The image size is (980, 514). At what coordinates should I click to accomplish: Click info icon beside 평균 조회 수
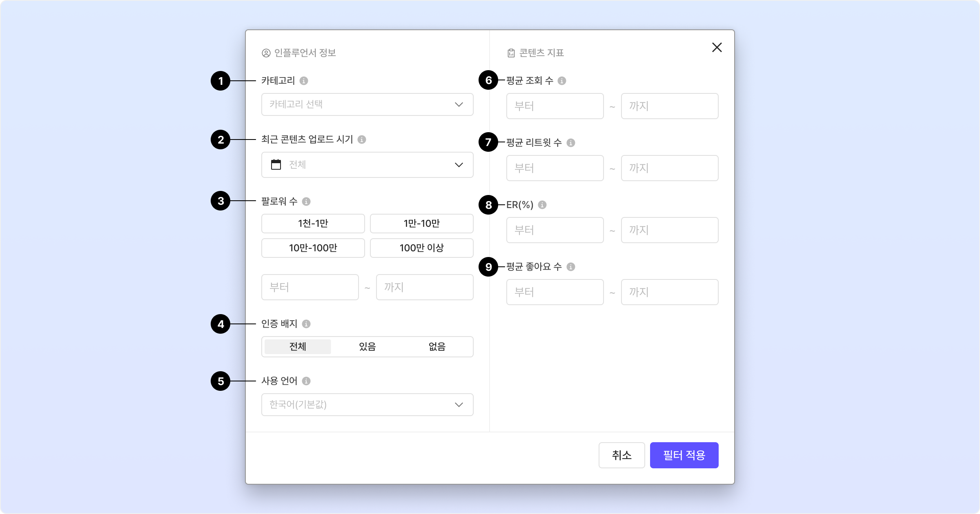click(x=561, y=81)
